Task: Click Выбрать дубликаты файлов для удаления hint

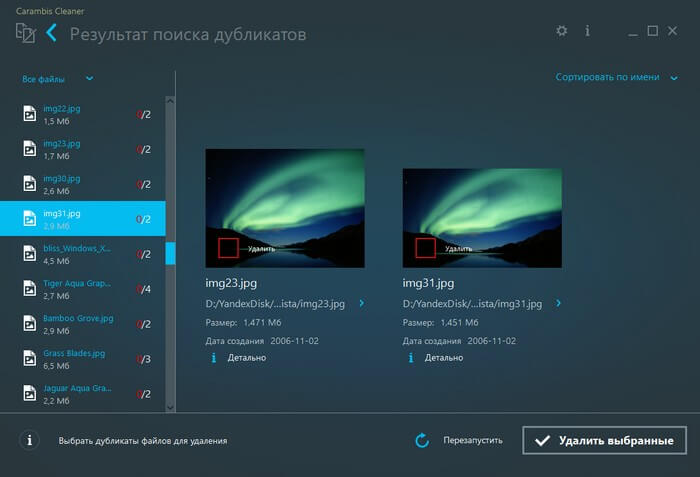Action: tap(143, 441)
